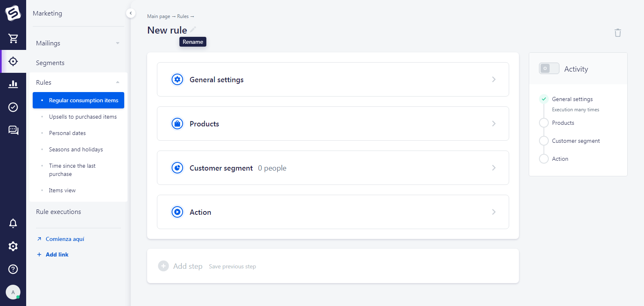Click the help question mark icon
Viewport: 644px width, 306px height.
(13, 269)
